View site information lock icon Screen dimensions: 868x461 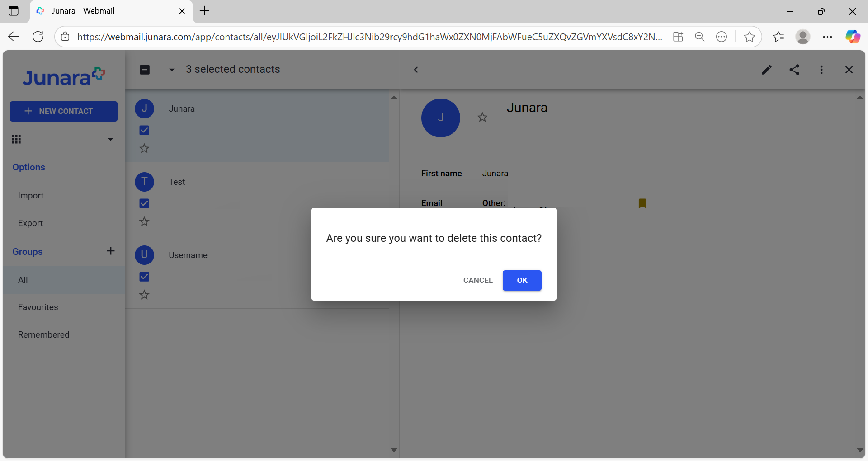(x=65, y=37)
